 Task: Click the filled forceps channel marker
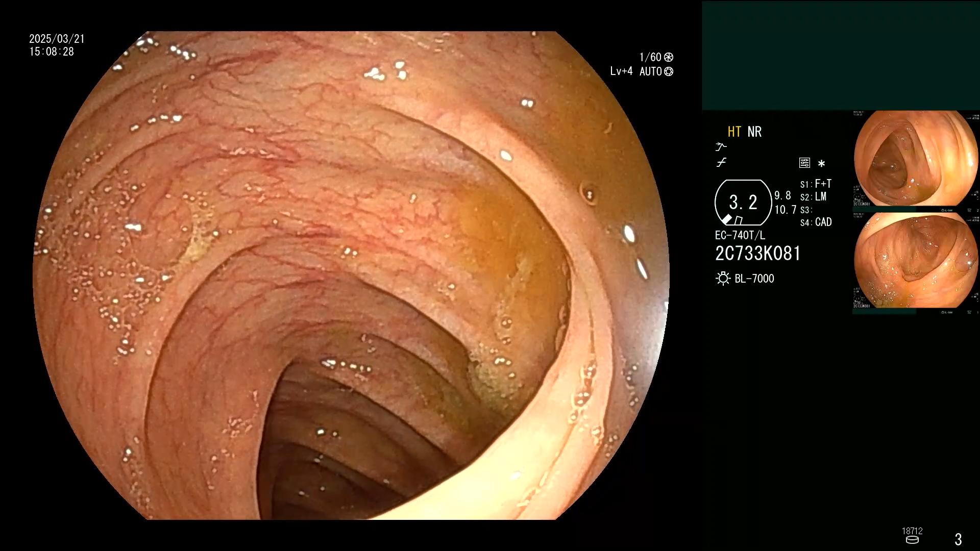pyautogui.click(x=727, y=219)
